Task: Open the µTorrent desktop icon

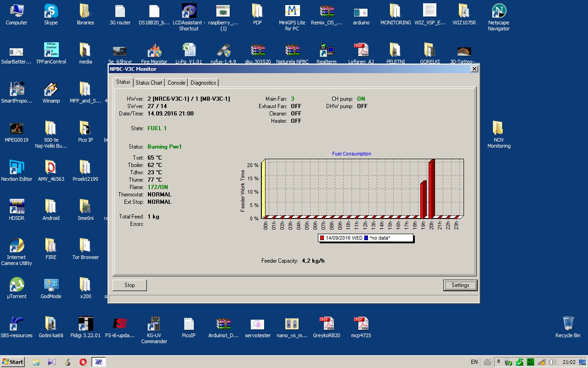Action: (x=17, y=285)
